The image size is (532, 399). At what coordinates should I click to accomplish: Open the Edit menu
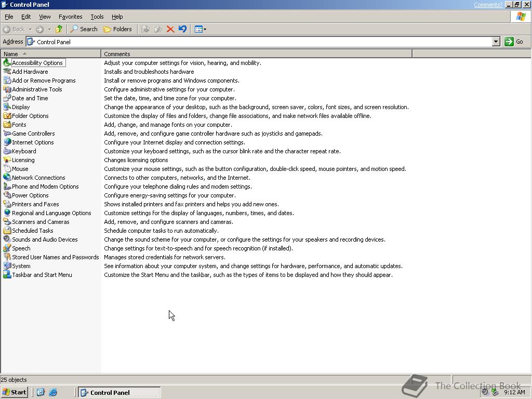coord(26,17)
